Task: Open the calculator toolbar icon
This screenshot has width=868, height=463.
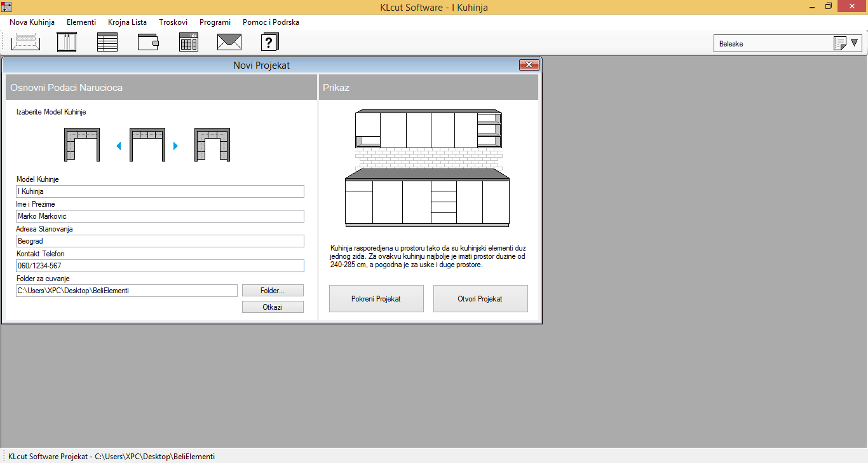Action: point(189,43)
